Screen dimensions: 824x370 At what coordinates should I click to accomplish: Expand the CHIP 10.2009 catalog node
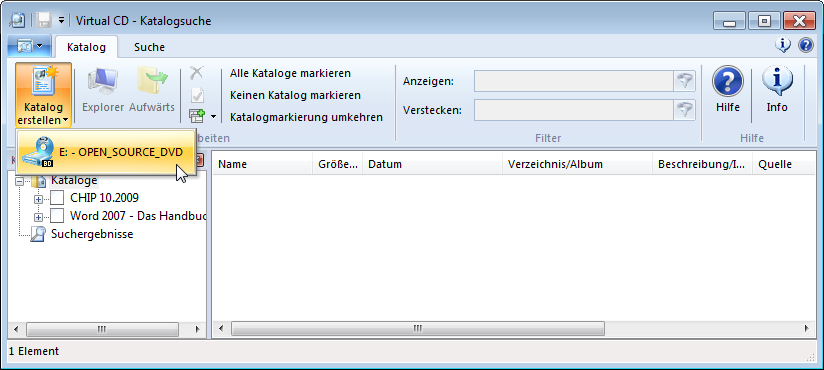coord(38,199)
